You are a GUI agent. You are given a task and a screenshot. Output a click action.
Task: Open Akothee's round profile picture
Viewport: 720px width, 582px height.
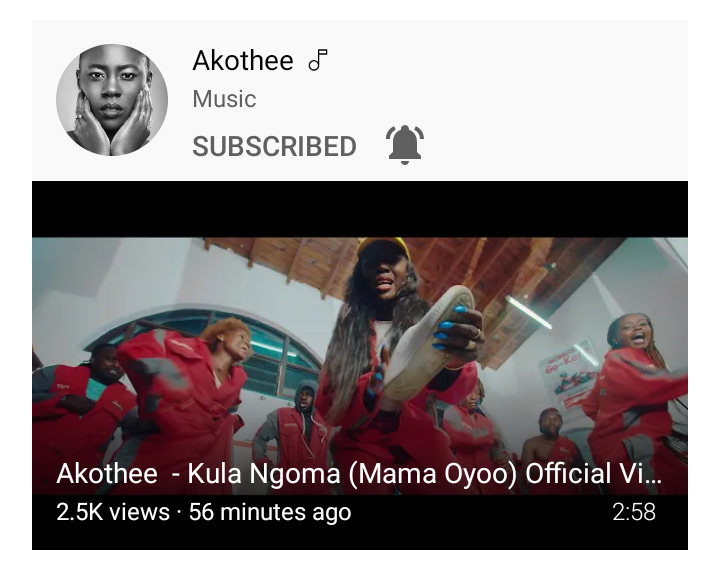tap(112, 100)
